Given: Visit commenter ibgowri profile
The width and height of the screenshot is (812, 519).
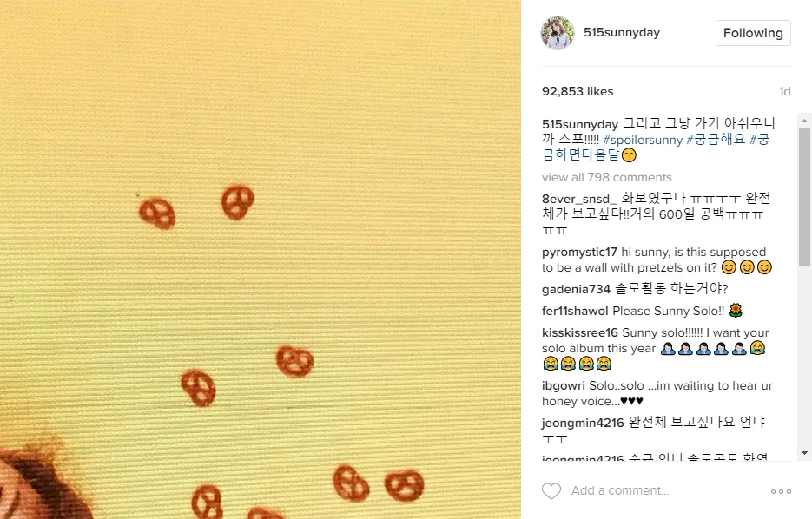Looking at the screenshot, I should (x=564, y=386).
